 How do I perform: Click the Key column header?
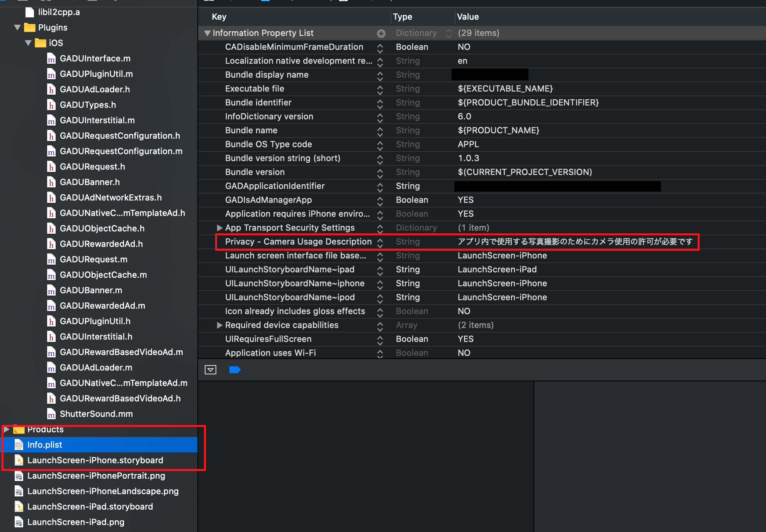(219, 17)
